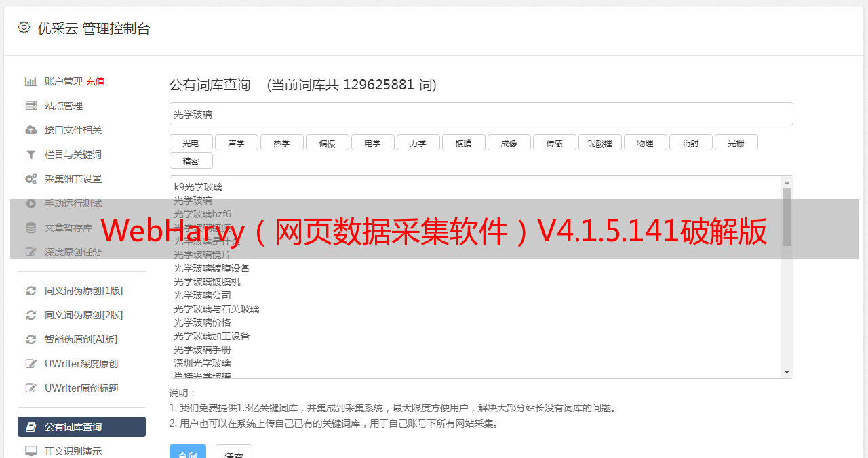Viewport: 868px width, 458px height.
Task: Click the 光电 keyword tag button
Action: 191,143
